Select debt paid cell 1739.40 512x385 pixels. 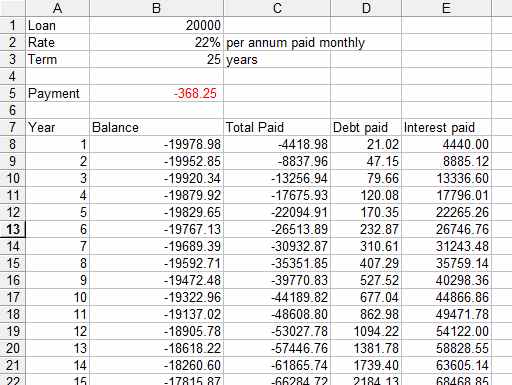[366, 365]
